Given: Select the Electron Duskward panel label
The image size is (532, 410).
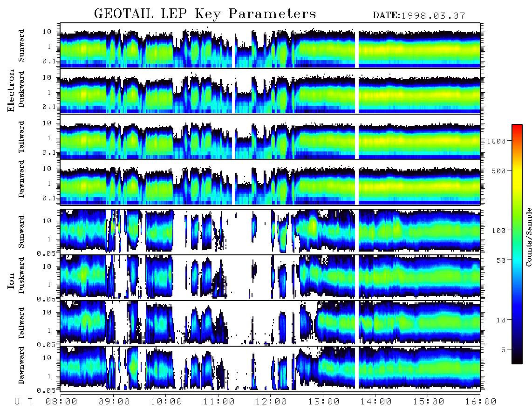Looking at the screenshot, I should click(x=21, y=89).
